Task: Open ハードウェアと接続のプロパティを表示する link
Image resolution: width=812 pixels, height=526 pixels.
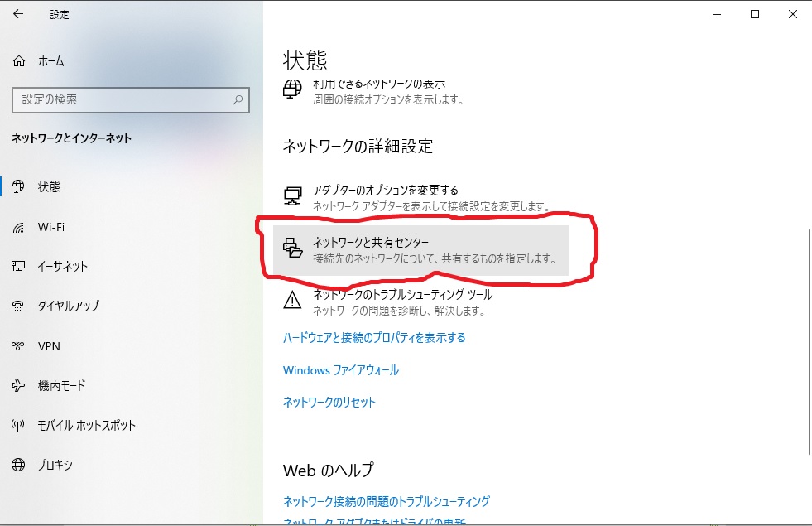Action: click(372, 338)
